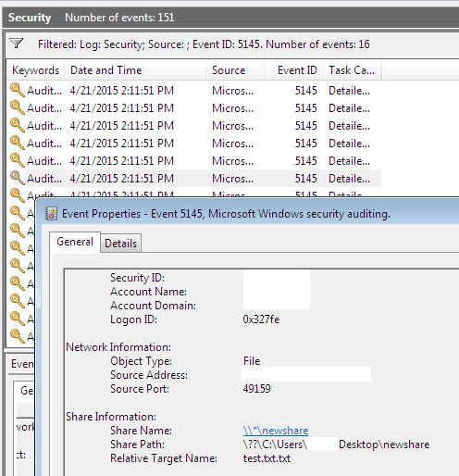The image size is (459, 476).
Task: Click the Object Type value File
Action: point(252,361)
